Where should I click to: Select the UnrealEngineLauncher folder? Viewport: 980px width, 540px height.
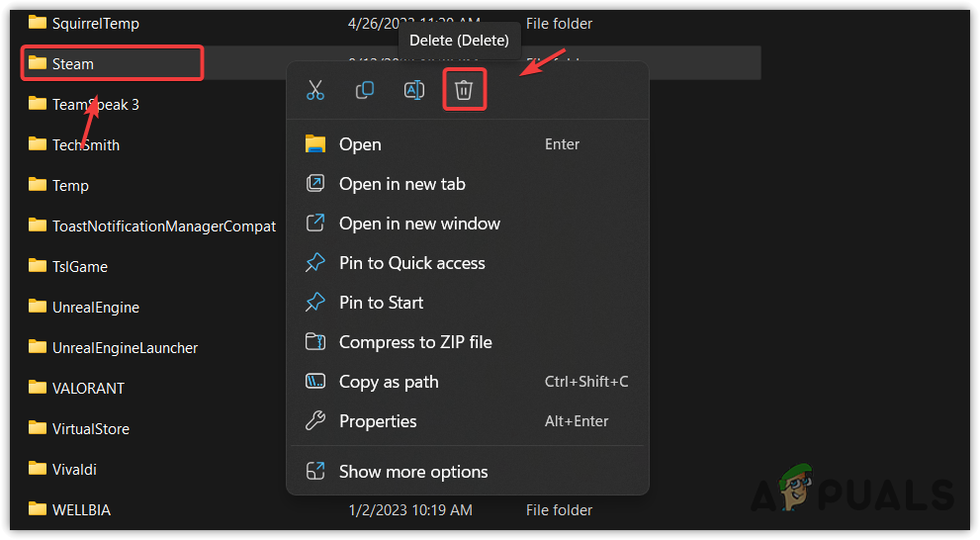(x=125, y=347)
